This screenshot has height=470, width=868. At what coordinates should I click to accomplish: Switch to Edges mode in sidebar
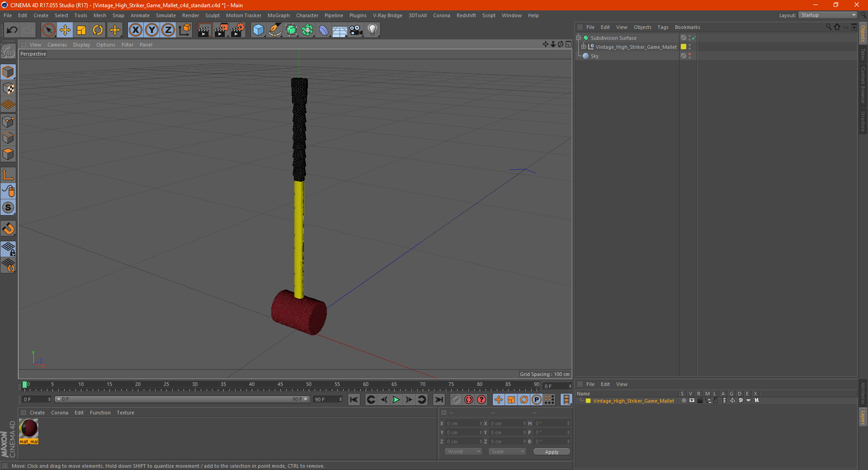pos(8,138)
